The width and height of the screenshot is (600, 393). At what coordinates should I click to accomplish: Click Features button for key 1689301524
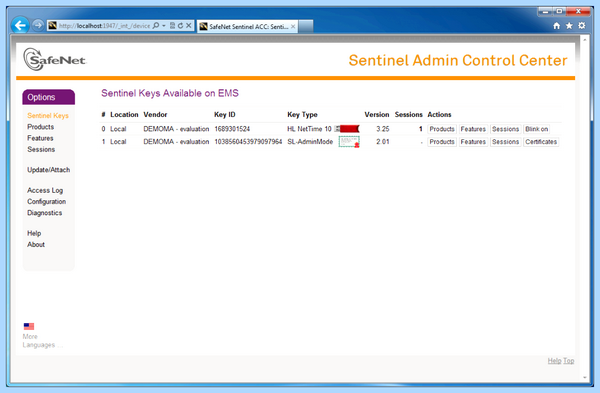click(473, 129)
